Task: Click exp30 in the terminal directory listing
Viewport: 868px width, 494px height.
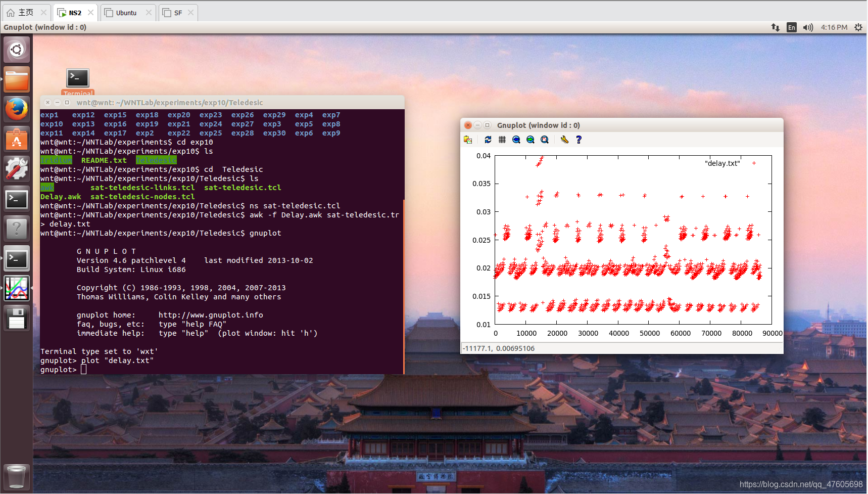Action: (x=274, y=133)
